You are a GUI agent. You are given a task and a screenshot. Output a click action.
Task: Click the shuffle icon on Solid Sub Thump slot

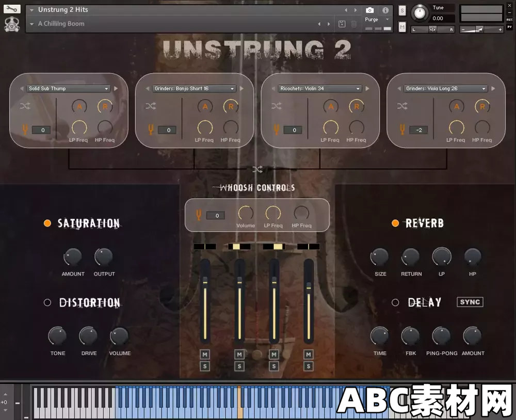click(x=25, y=106)
